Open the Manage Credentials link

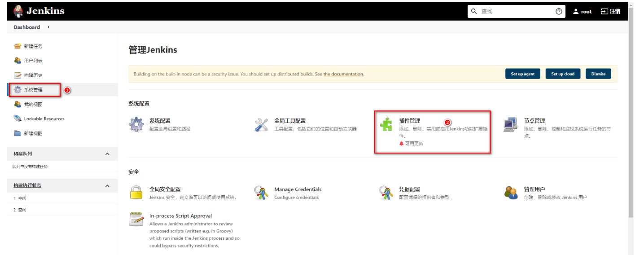tap(298, 189)
